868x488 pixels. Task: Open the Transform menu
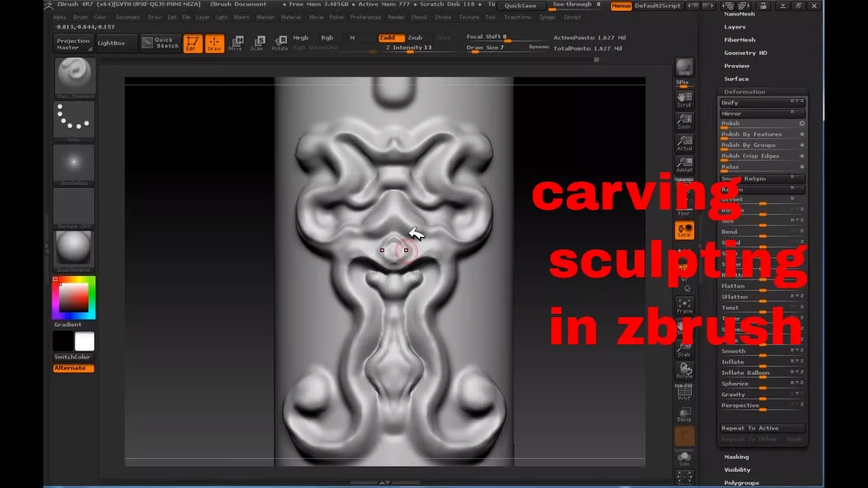[517, 17]
